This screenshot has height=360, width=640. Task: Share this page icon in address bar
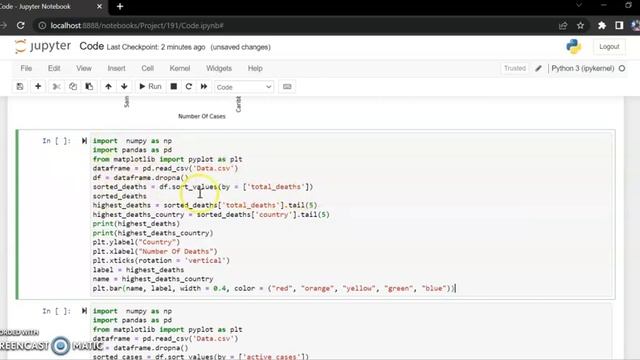click(x=563, y=26)
